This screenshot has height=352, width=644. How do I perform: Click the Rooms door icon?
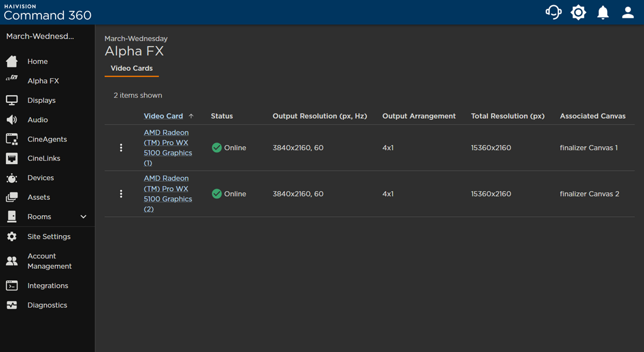coord(12,216)
